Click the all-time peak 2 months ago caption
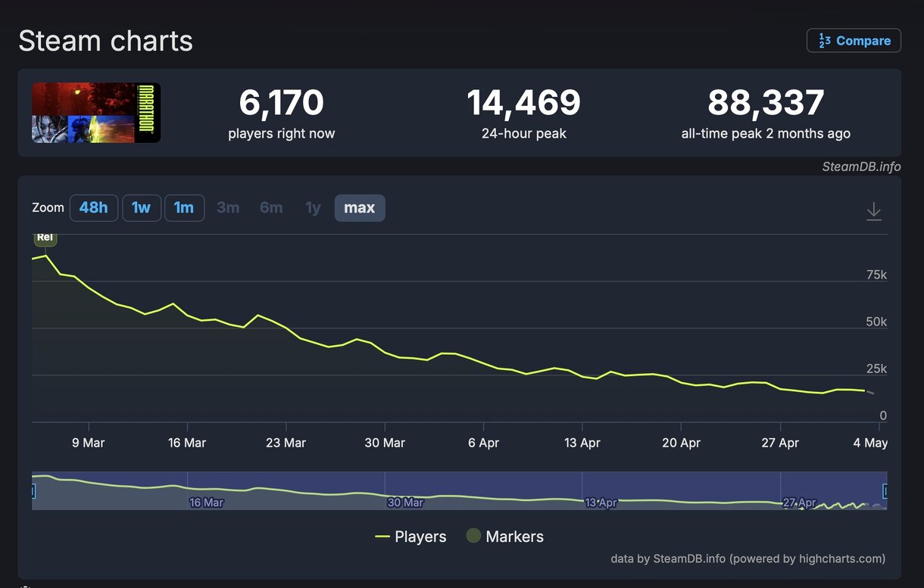This screenshot has width=924, height=588. click(x=766, y=134)
